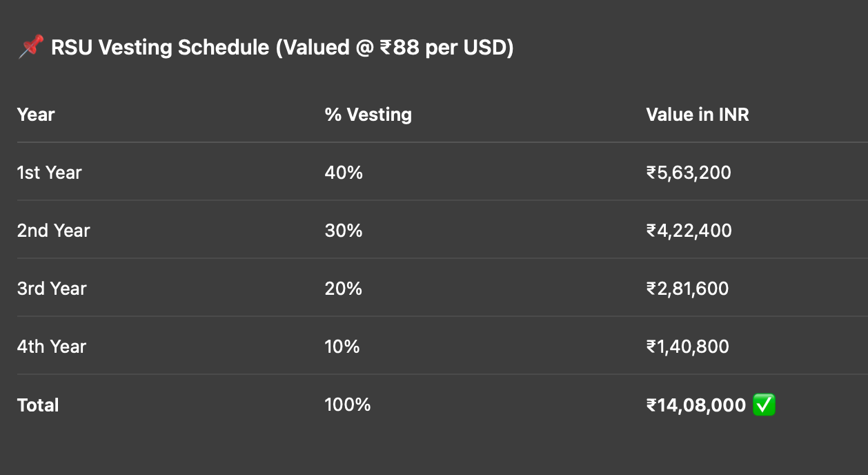Select the % Vesting column header
868x475 pixels.
pyautogui.click(x=368, y=115)
